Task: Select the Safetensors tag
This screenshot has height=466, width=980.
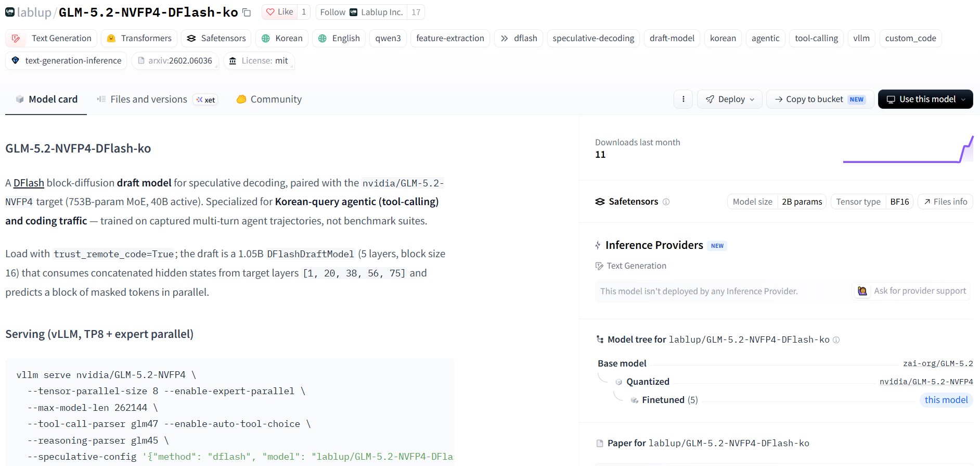Action: 216,39
